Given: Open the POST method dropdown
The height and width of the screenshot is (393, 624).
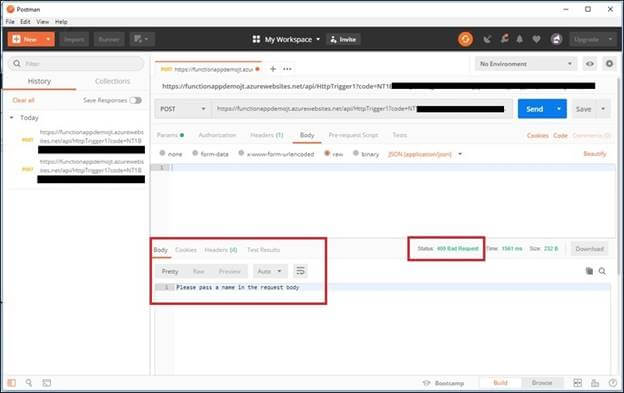Looking at the screenshot, I should click(x=183, y=109).
